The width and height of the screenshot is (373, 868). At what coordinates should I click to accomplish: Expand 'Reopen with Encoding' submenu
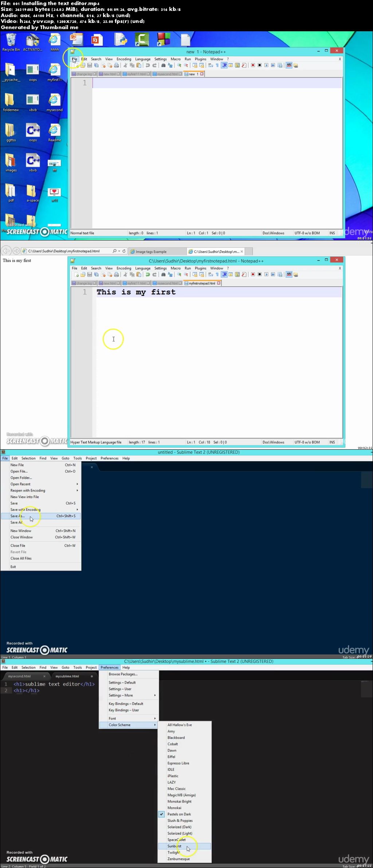41,490
